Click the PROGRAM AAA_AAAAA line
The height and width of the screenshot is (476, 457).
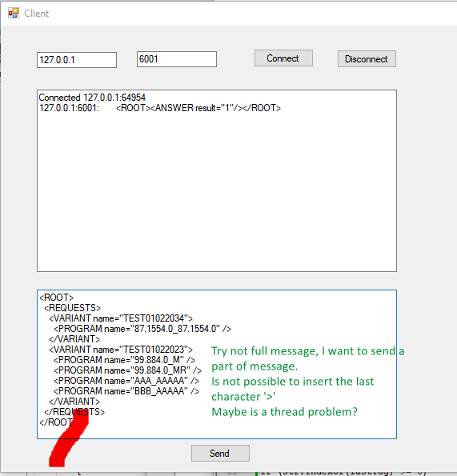(126, 380)
